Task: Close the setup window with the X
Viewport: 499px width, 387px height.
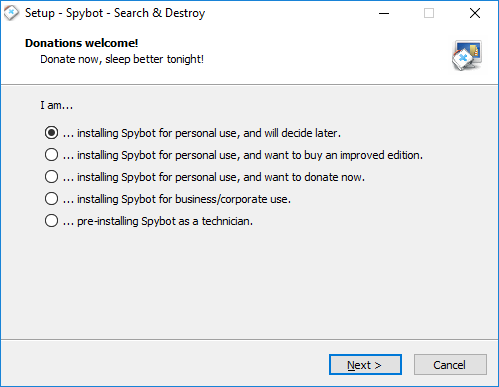Action: click(x=475, y=13)
